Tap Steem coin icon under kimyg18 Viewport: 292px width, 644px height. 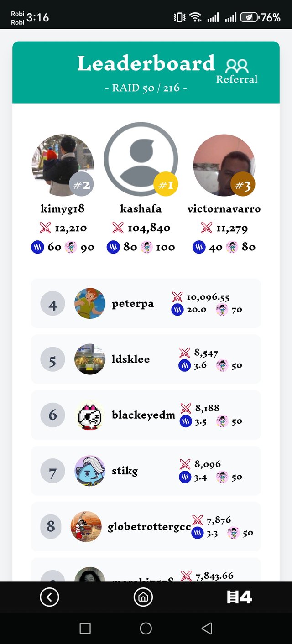[x=37, y=247]
